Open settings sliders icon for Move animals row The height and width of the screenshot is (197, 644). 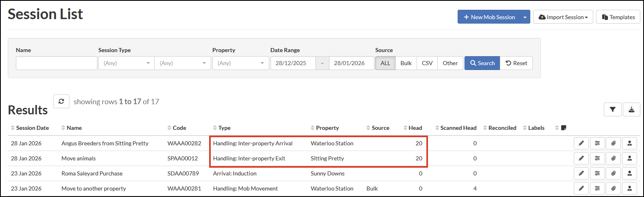pyautogui.click(x=597, y=158)
